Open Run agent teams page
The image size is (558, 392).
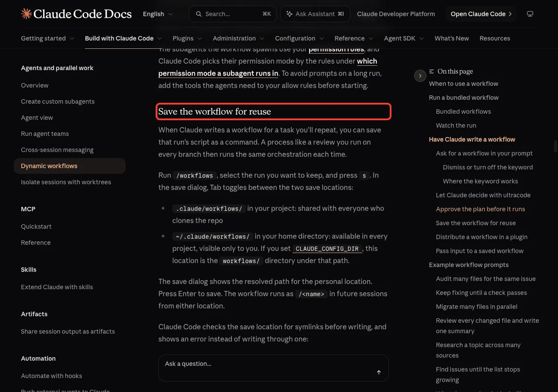coord(45,134)
